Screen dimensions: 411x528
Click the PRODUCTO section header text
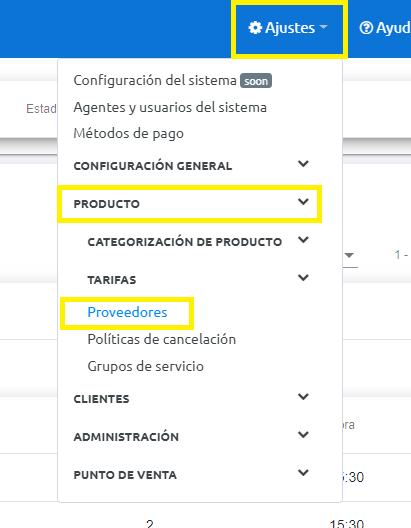(x=106, y=204)
